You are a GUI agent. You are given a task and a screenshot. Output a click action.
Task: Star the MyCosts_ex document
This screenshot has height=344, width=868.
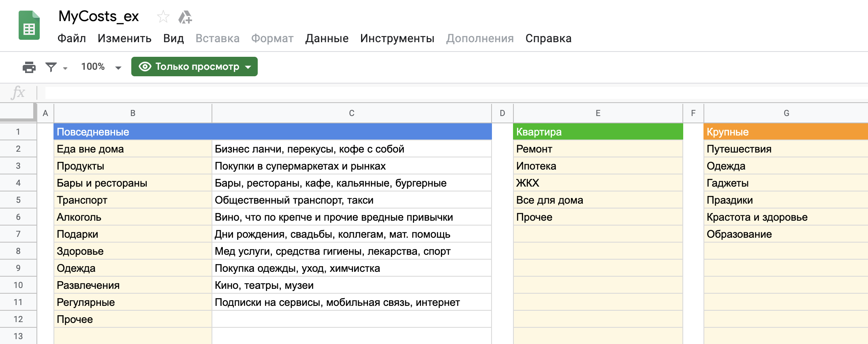(163, 17)
